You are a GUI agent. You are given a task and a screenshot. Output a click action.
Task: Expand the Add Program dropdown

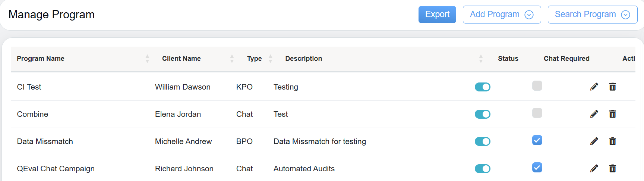502,15
